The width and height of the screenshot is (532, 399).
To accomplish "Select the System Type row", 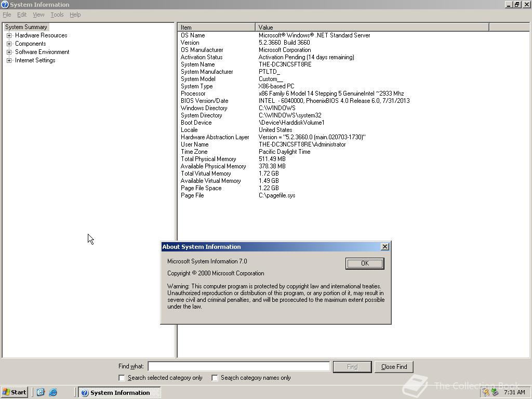I will [353, 86].
